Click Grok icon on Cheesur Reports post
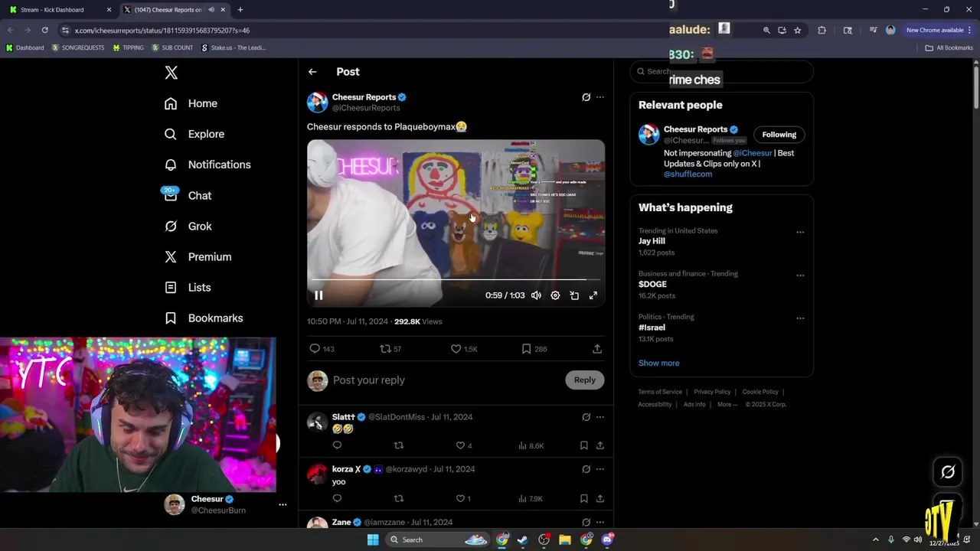This screenshot has width=980, height=551. tap(586, 97)
